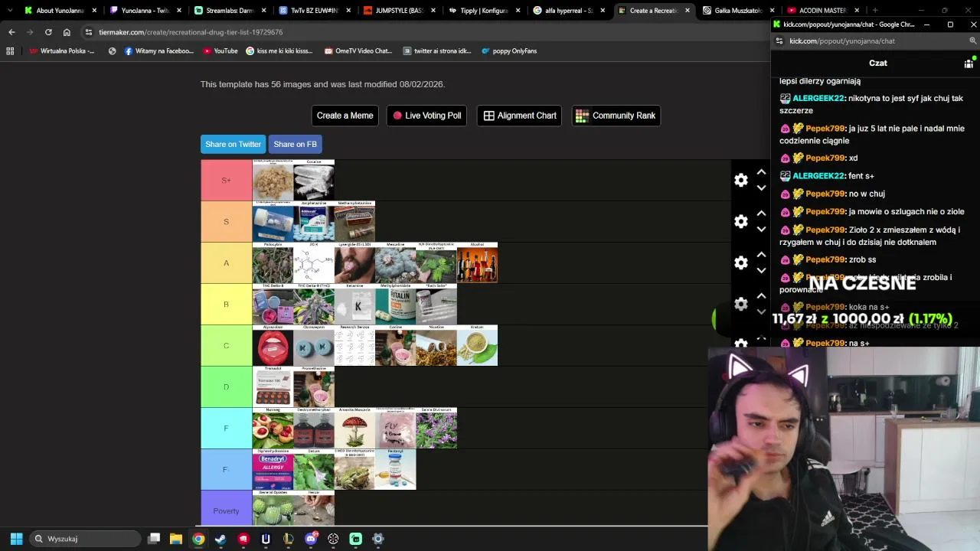The height and width of the screenshot is (551, 980).
Task: Click the Cocaine image in S+ tier
Action: (x=314, y=180)
